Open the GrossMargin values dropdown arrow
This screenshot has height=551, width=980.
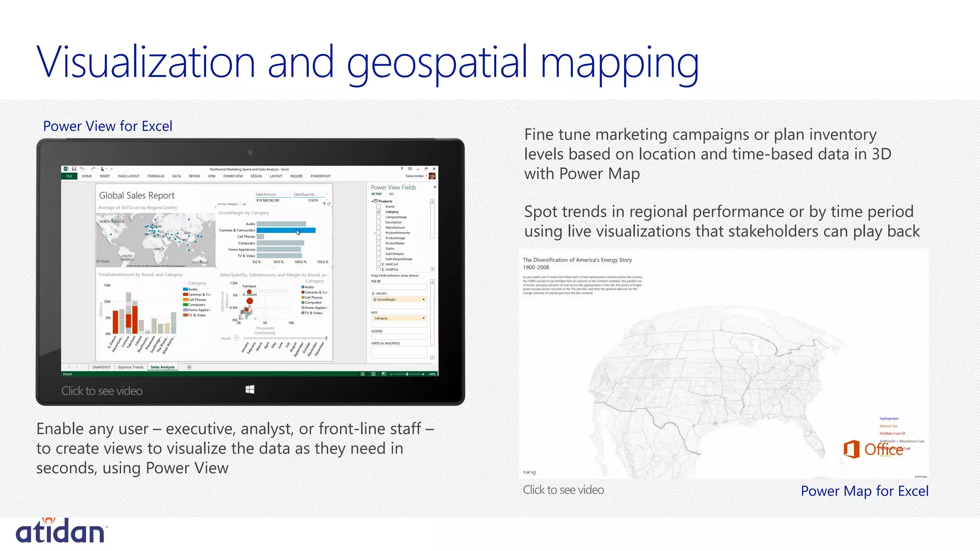(423, 299)
